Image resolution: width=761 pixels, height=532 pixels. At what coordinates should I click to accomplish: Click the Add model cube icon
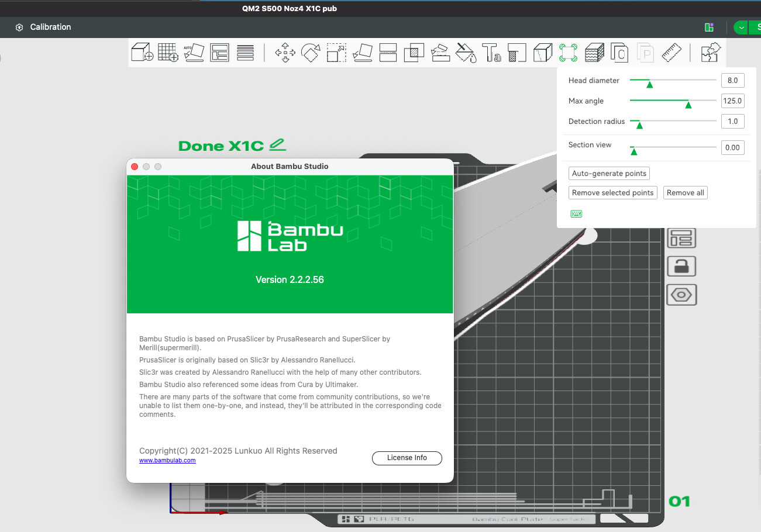(x=142, y=53)
